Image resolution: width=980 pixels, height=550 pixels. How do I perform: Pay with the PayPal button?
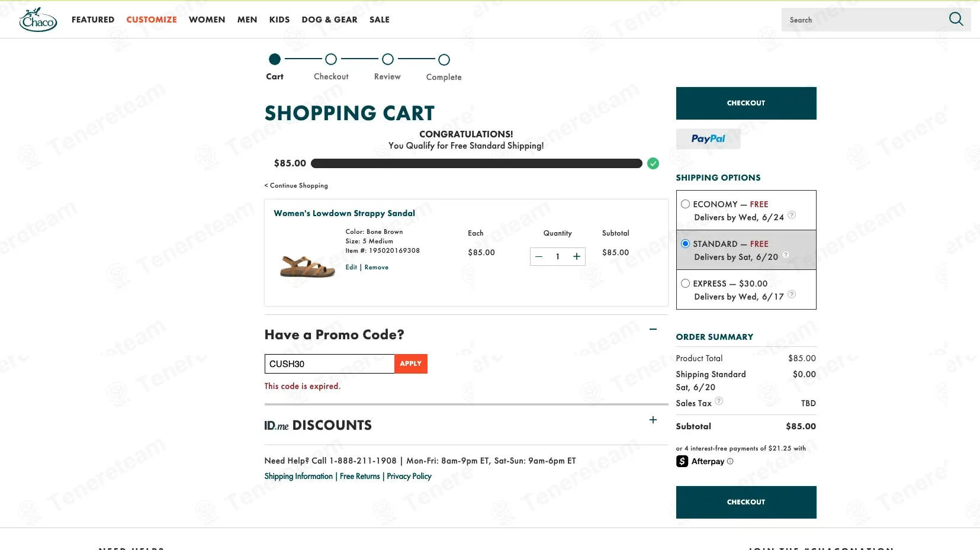(708, 139)
